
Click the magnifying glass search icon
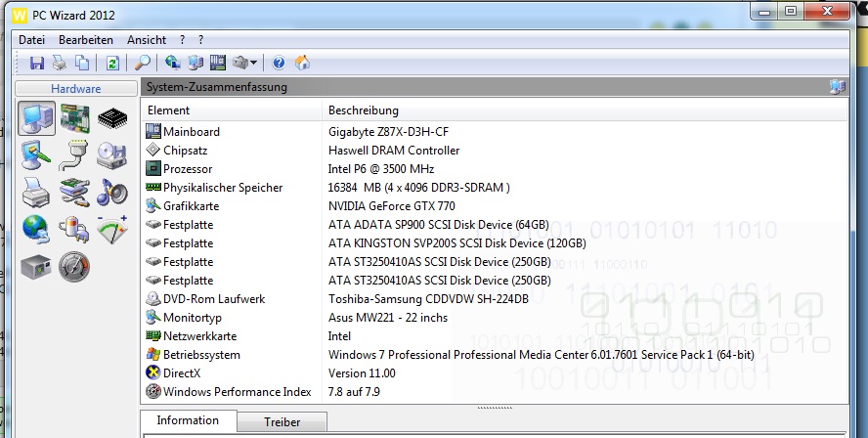tap(143, 64)
